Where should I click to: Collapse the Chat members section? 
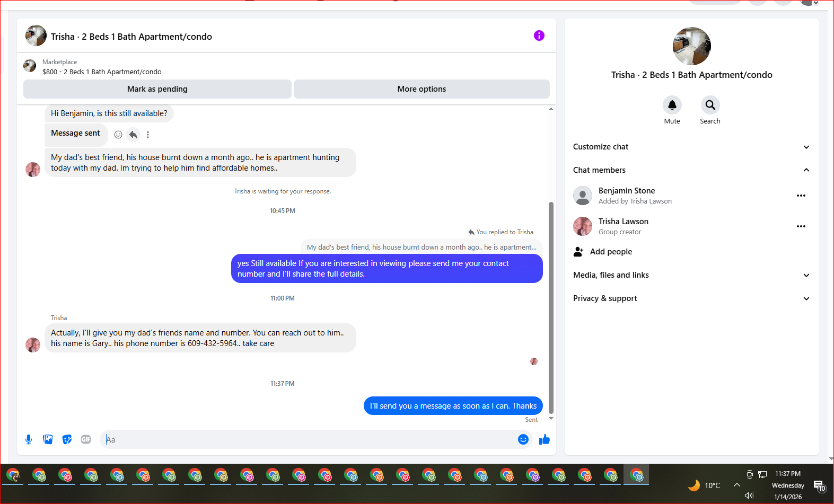[691, 170]
